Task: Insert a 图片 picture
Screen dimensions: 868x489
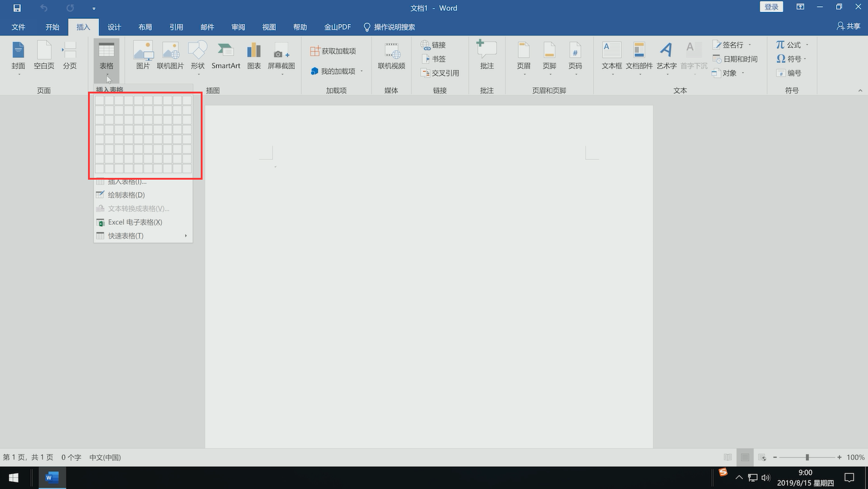Action: (x=143, y=56)
